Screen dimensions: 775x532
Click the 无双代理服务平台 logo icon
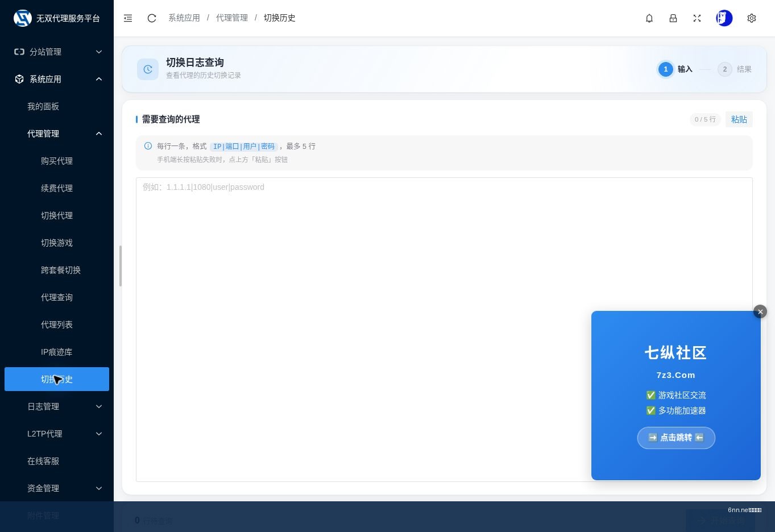click(23, 18)
